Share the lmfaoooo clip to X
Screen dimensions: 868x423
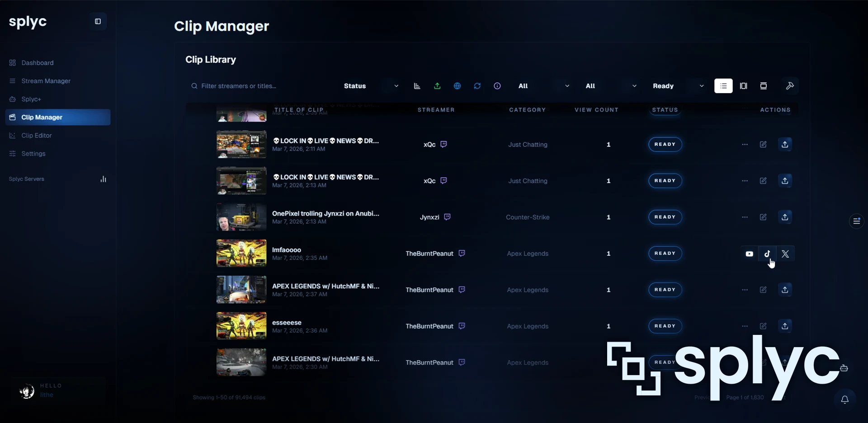click(785, 254)
